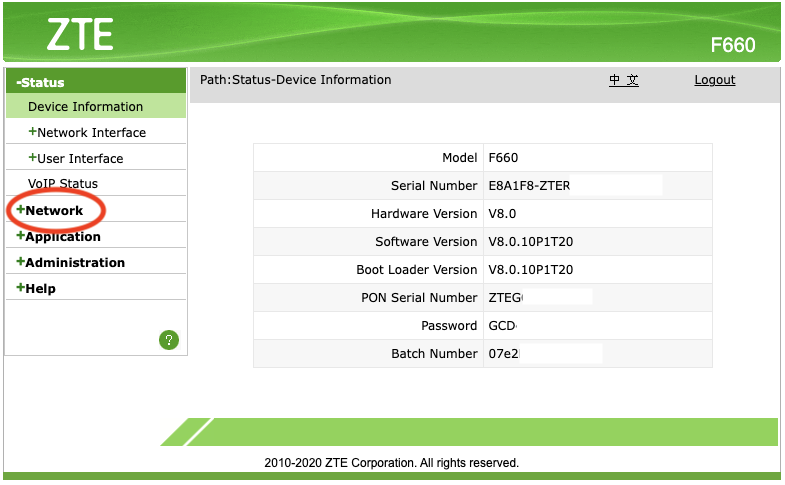
Task: Click the Serial Number value E8A1F8-ZTER
Action: 529,186
